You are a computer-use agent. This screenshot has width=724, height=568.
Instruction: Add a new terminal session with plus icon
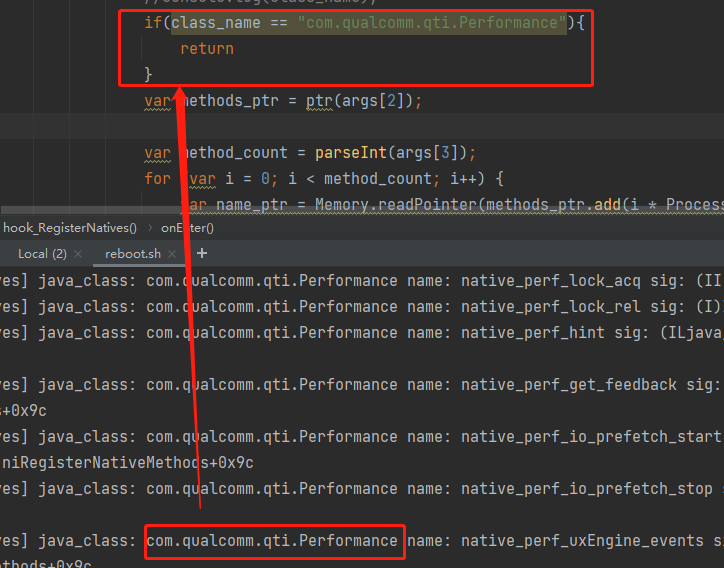pyautogui.click(x=202, y=253)
